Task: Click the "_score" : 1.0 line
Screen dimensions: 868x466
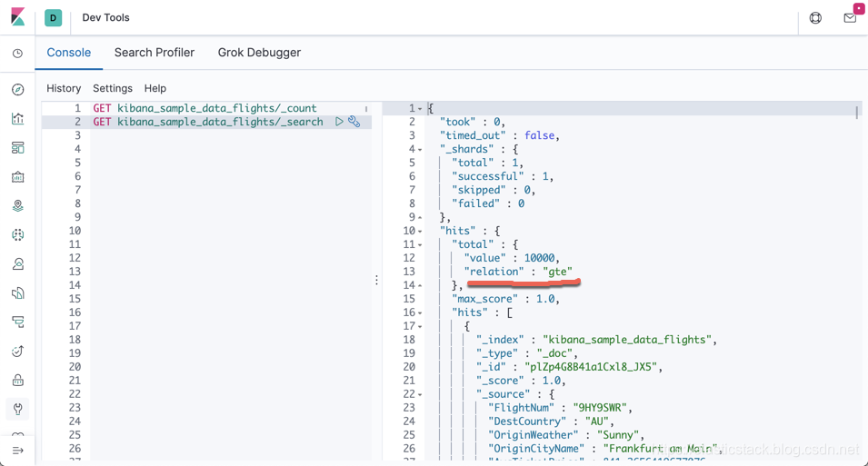Action: pos(521,381)
